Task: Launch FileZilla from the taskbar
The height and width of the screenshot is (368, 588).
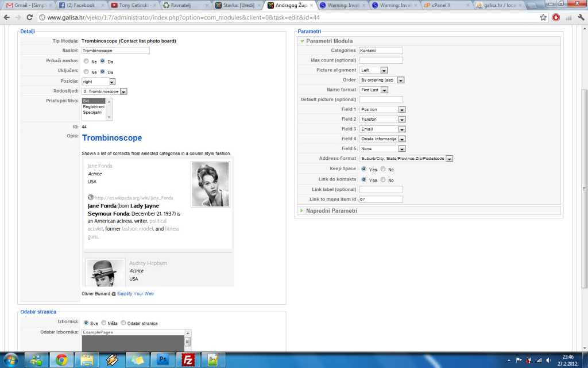Action: point(187,360)
